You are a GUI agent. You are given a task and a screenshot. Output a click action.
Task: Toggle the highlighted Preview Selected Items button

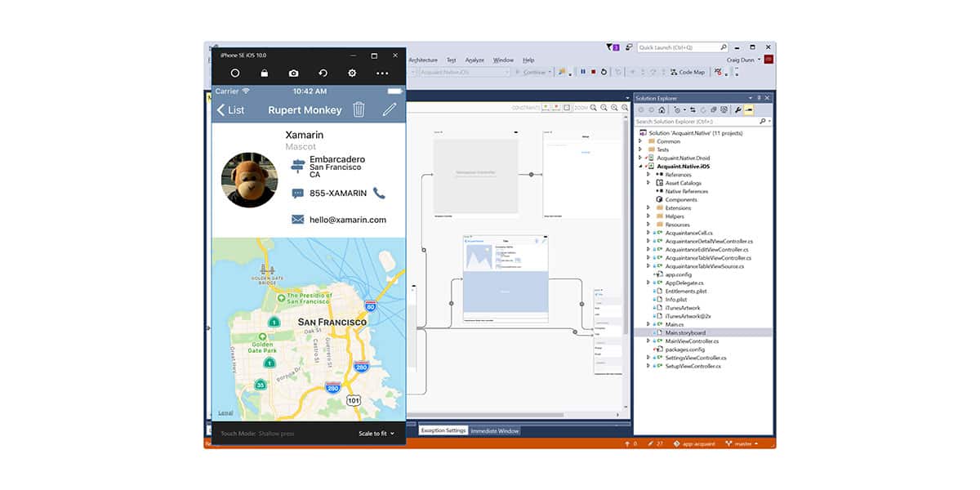click(x=748, y=109)
